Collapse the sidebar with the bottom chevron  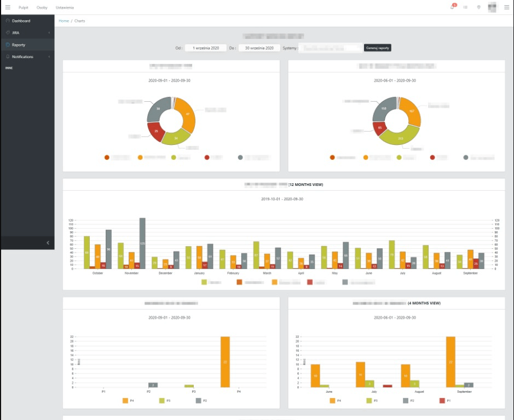(48, 243)
